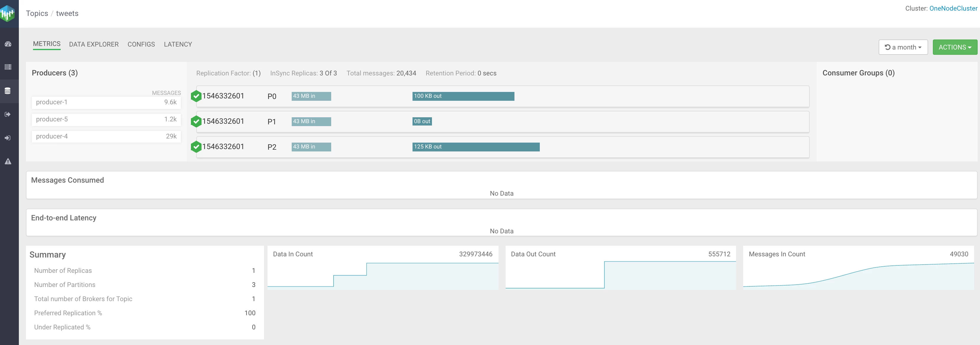Open the consumers arrow-in sidebar icon
980x345 pixels.
click(x=8, y=138)
